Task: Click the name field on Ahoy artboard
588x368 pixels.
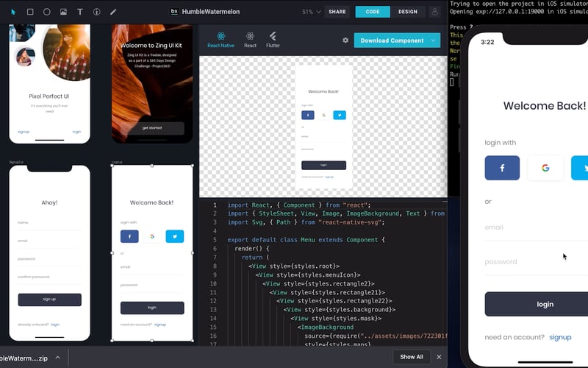Action: pos(49,223)
